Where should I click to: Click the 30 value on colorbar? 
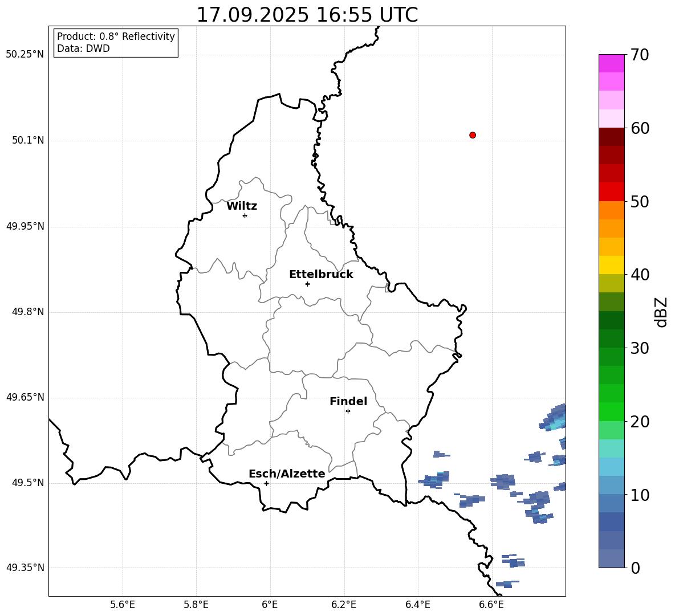[640, 348]
